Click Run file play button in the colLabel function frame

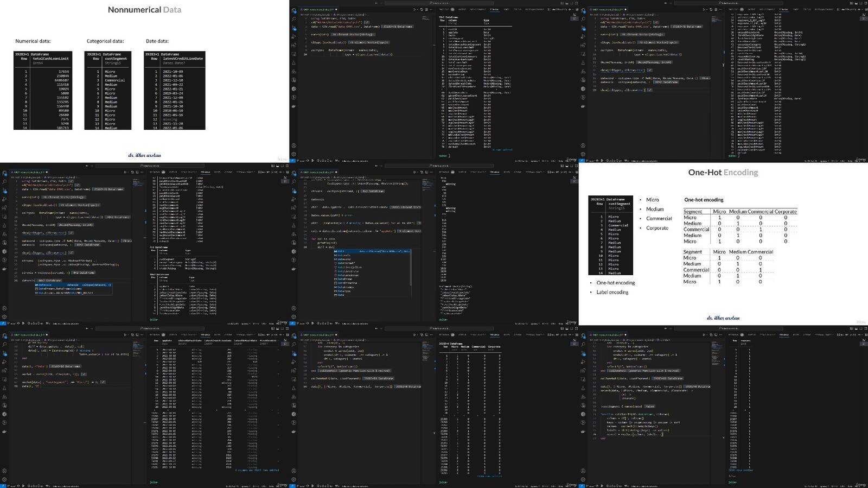(705, 335)
